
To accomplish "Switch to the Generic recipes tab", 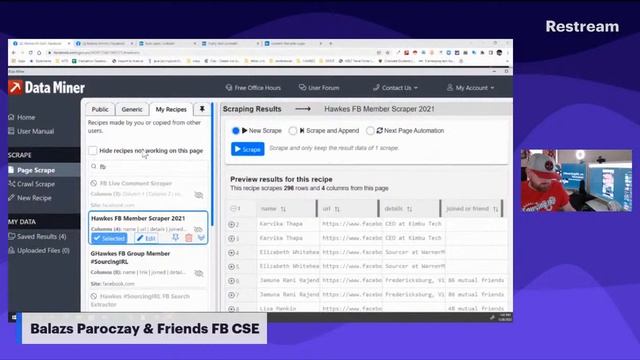I will [132, 109].
